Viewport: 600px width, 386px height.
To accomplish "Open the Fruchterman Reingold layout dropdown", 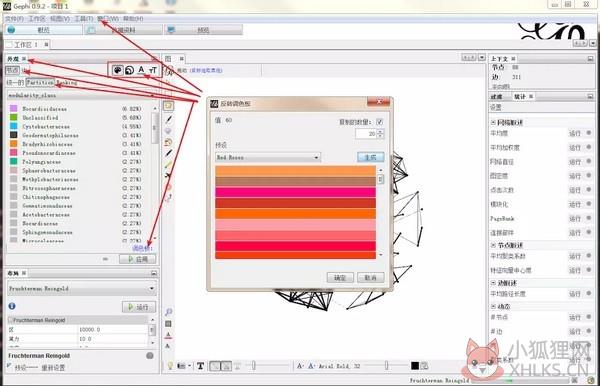I will click(82, 288).
